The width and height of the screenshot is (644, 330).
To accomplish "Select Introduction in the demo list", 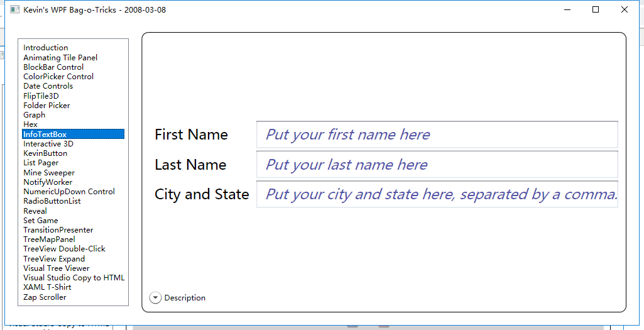I will pyautogui.click(x=46, y=48).
